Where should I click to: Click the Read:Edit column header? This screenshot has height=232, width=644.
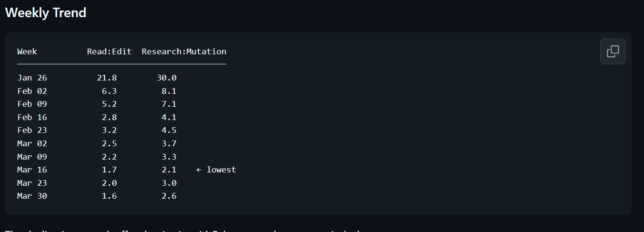(x=109, y=51)
